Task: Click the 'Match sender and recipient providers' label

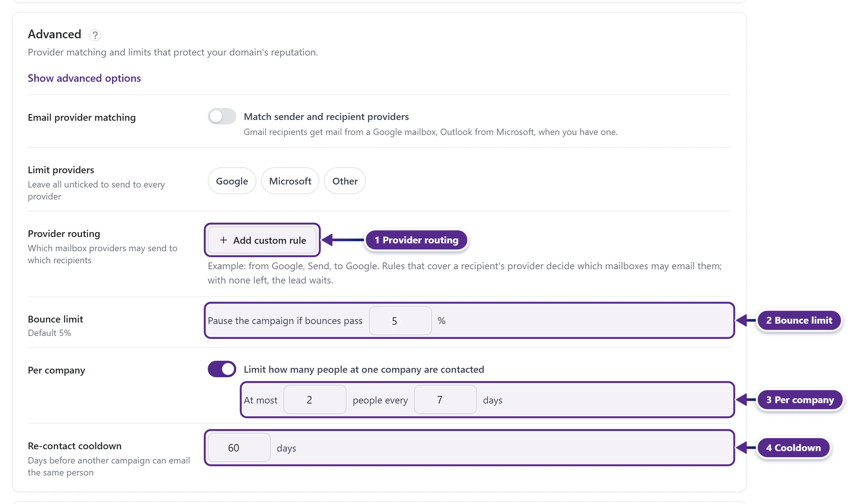Action: click(326, 117)
